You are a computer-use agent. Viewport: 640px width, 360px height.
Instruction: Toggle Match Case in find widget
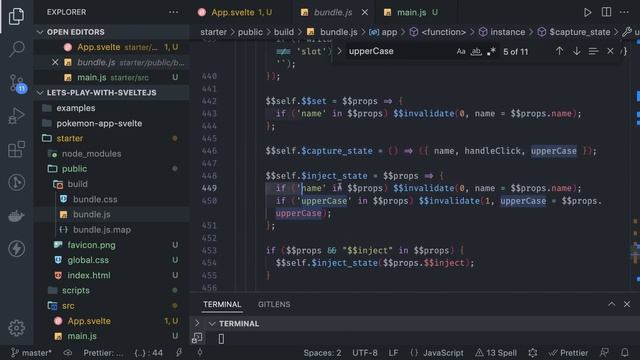pos(461,51)
